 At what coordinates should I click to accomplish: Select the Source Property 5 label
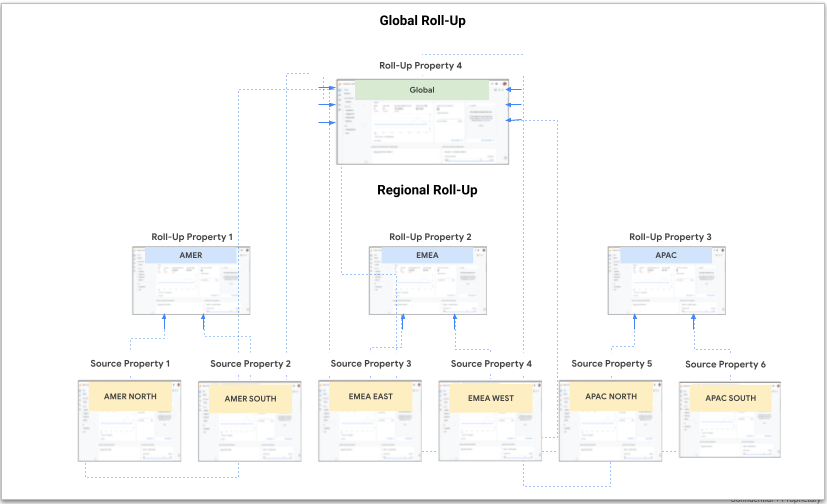pyautogui.click(x=612, y=364)
